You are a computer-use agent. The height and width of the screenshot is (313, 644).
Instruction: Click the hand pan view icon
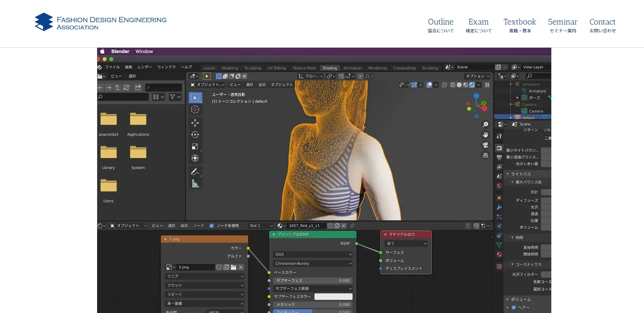pos(486,135)
